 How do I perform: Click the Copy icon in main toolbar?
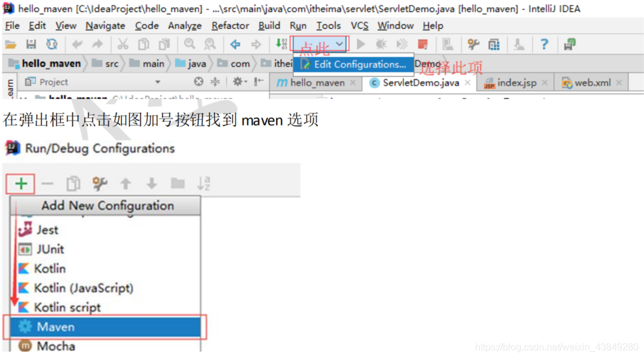[143, 44]
